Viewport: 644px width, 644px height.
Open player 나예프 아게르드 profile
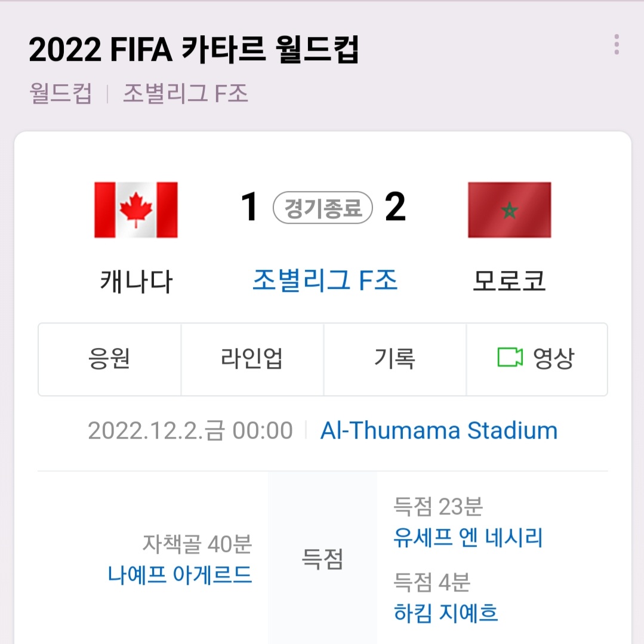[180, 575]
